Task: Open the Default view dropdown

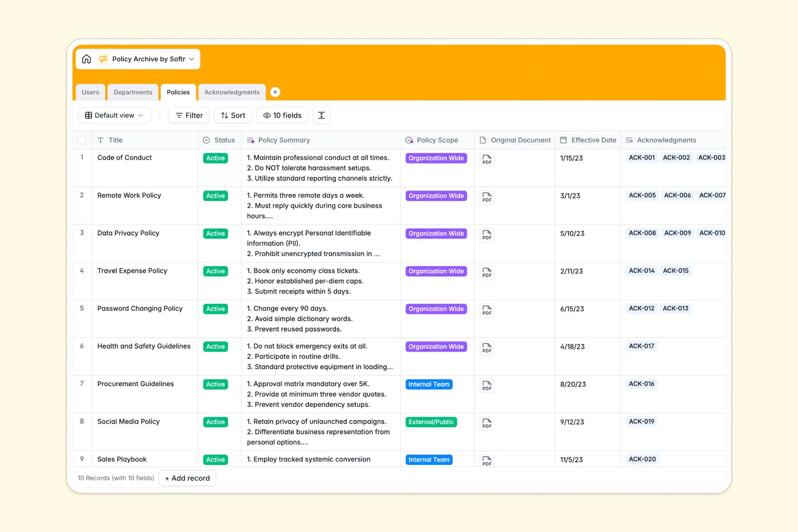Action: [114, 115]
